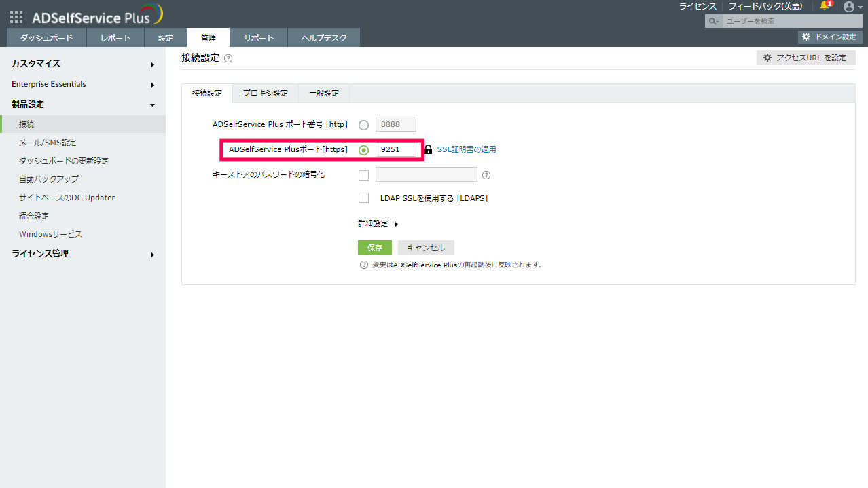
Task: Click アクセスURL を設定 button
Action: coord(806,58)
